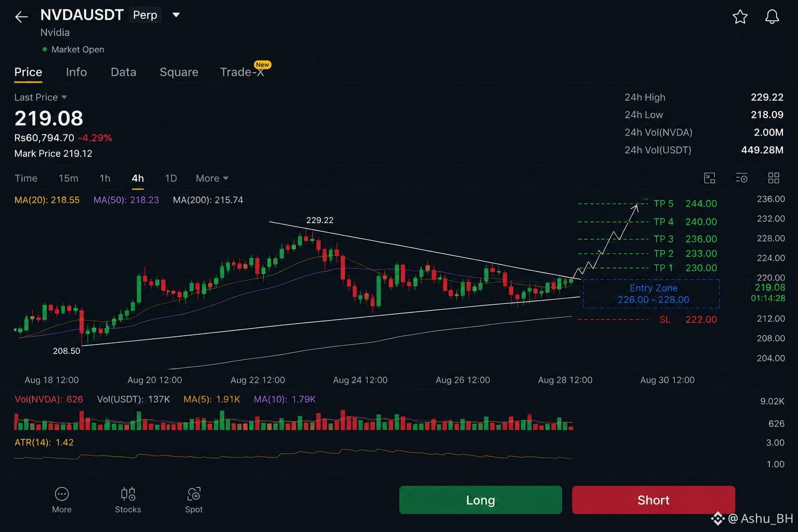Click the Mark Price 219.12 text

(x=53, y=154)
